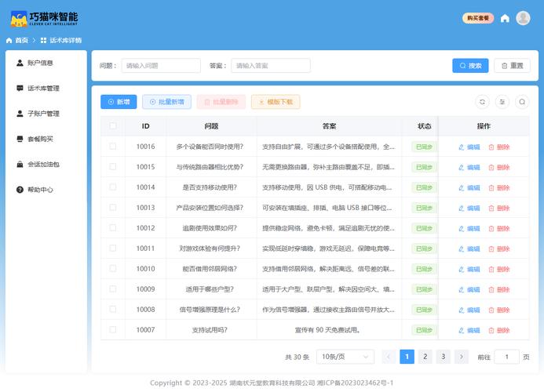Viewport: 544px width, 392px height.
Task: Click the 答案 column header
Action: pos(329,126)
